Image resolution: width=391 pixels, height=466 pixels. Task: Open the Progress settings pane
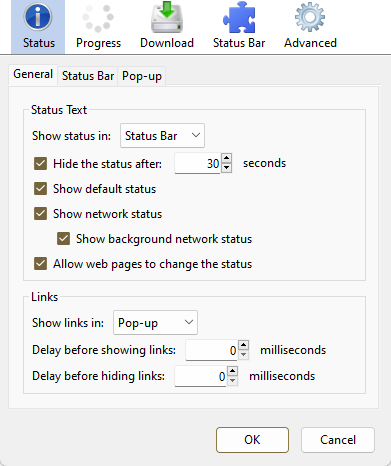tap(98, 27)
